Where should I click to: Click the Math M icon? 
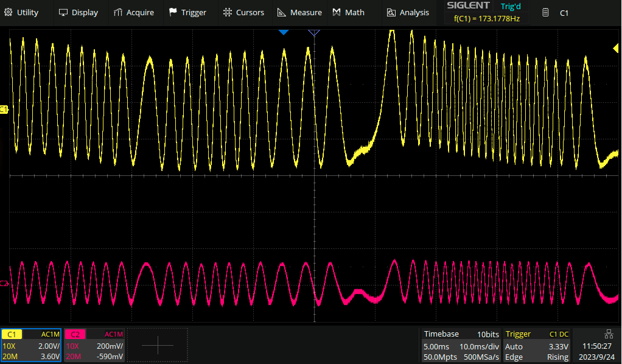click(337, 12)
